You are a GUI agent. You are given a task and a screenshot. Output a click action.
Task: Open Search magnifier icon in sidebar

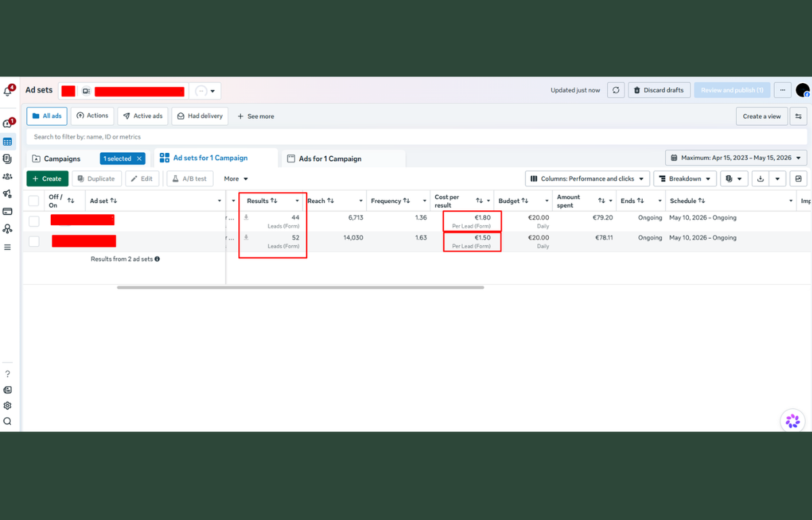[7, 421]
